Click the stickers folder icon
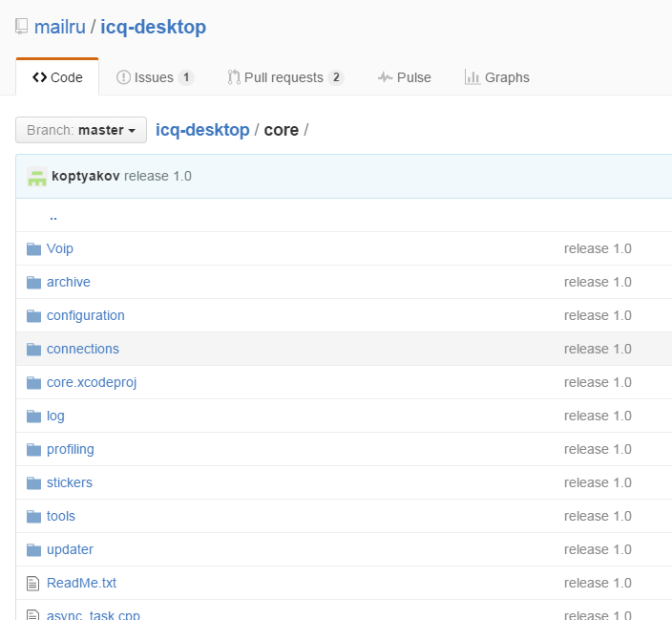The height and width of the screenshot is (620, 672). (x=33, y=482)
